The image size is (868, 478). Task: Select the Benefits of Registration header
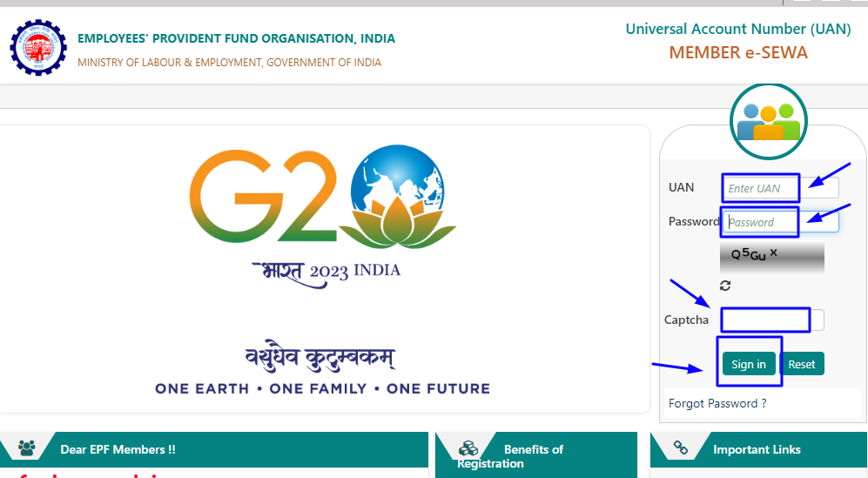[x=536, y=454]
